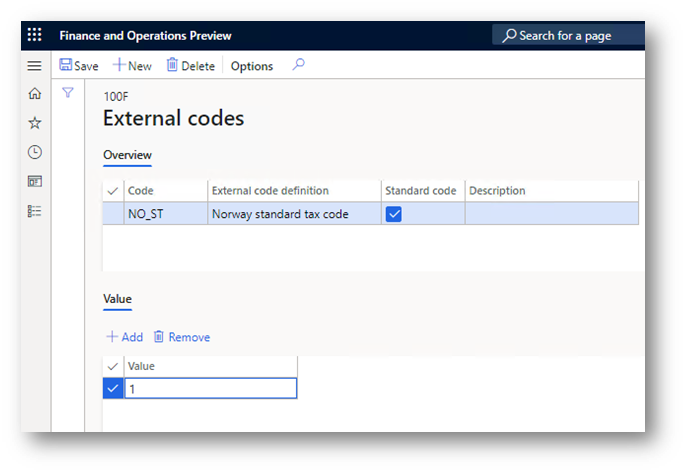687x474 pixels.
Task: Select the Overview tab
Action: point(127,155)
